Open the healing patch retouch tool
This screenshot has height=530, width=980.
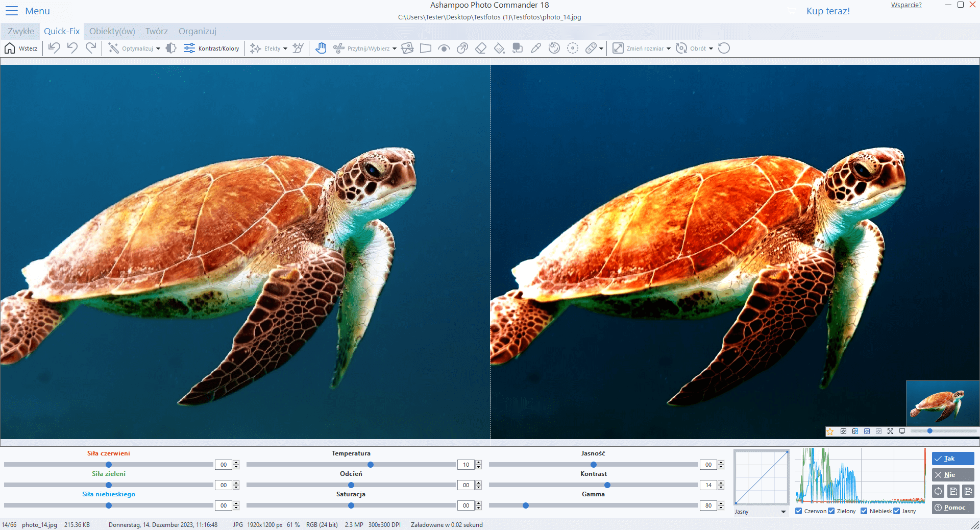click(x=592, y=48)
